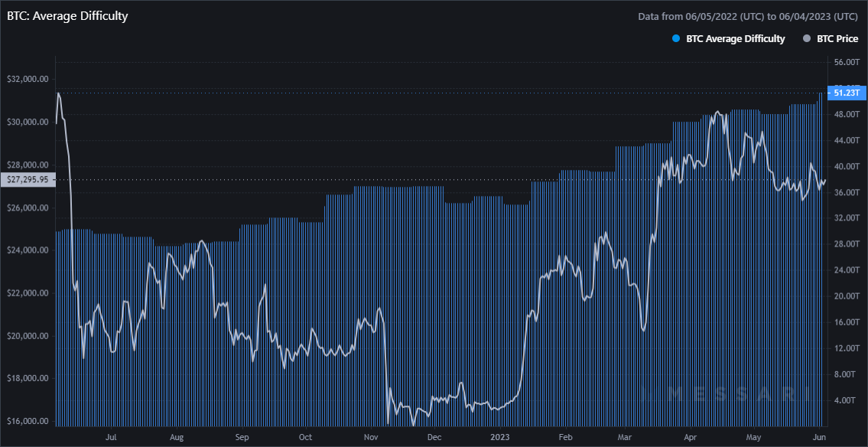
Task: Click the Mar label on the time axis
Action: pos(625,436)
